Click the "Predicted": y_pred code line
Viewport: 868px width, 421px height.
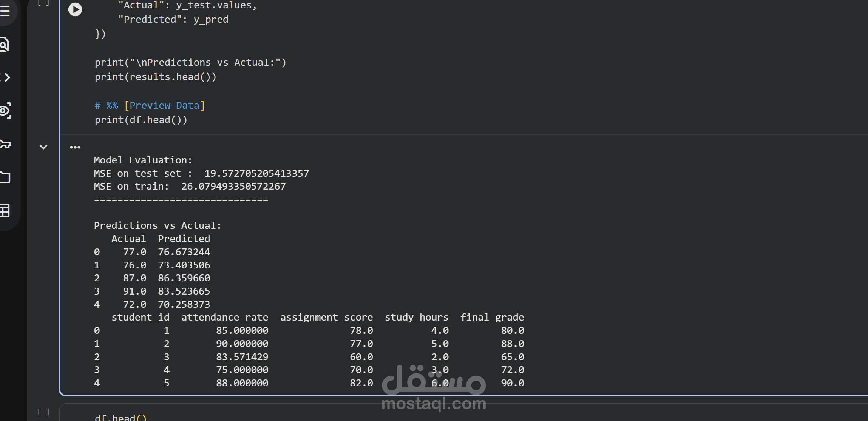pos(173,20)
